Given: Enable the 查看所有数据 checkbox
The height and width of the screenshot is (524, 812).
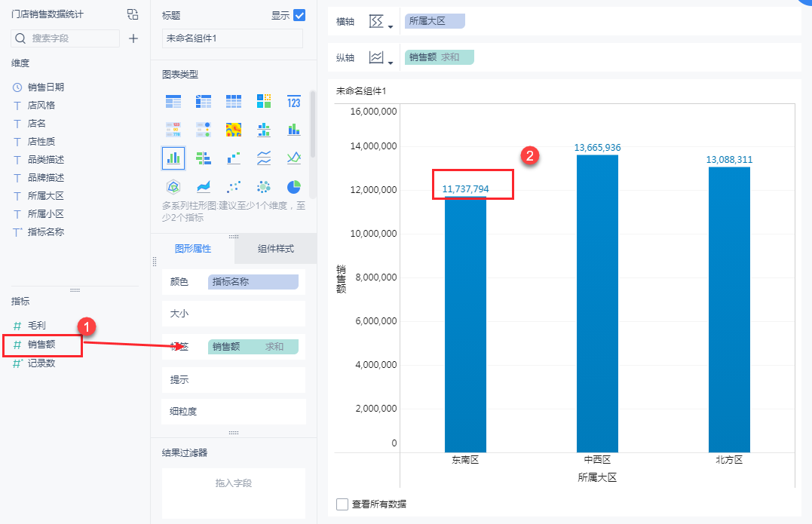Looking at the screenshot, I should 342,504.
